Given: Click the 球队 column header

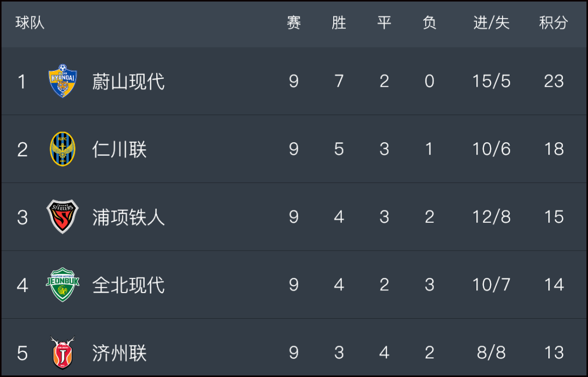Looking at the screenshot, I should point(30,23).
